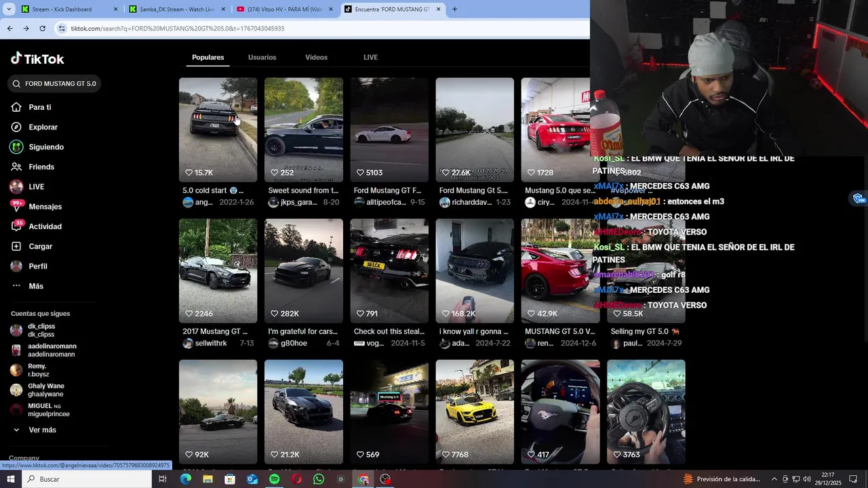Open Spotify from the taskbar

click(274, 479)
